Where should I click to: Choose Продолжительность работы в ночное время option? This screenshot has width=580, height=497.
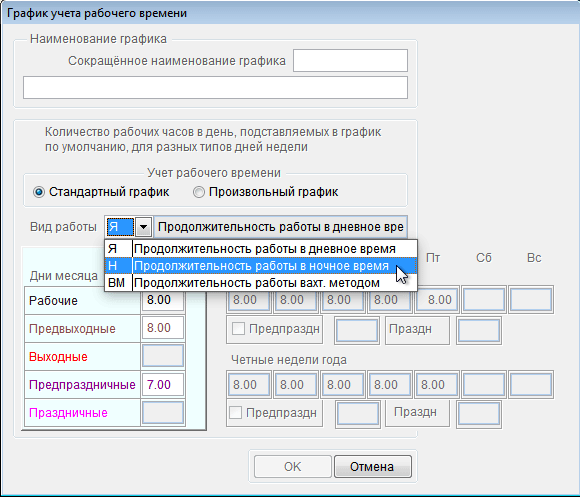pyautogui.click(x=261, y=266)
